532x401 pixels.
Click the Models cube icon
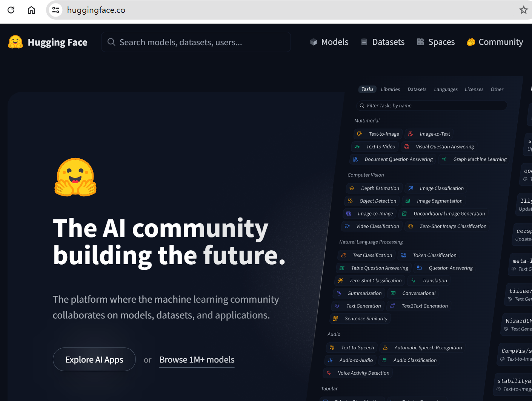pos(314,42)
